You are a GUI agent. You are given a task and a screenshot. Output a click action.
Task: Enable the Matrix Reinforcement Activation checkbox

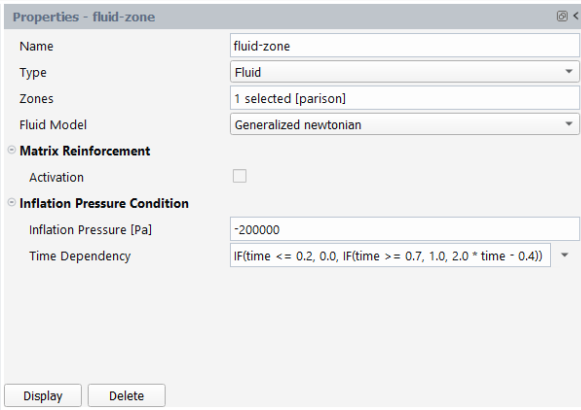(x=239, y=176)
